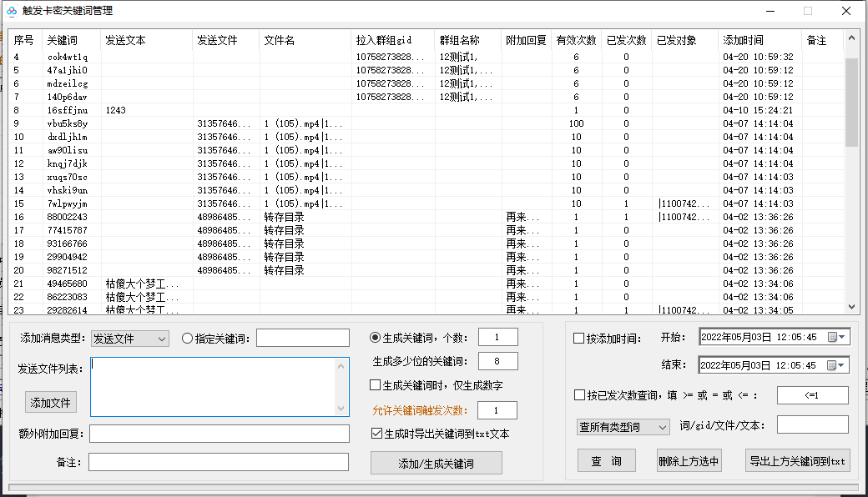Click the app icon in title bar
The height and width of the screenshot is (497, 868).
[x=12, y=11]
